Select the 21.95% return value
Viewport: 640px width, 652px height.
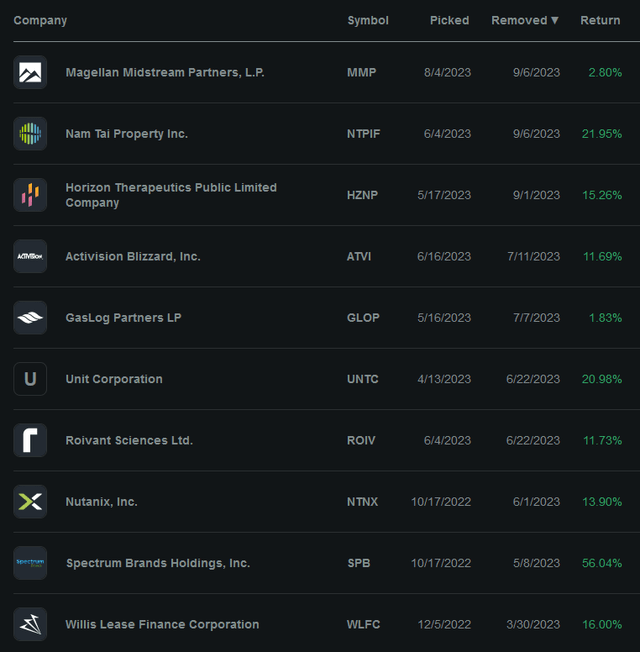(x=602, y=134)
